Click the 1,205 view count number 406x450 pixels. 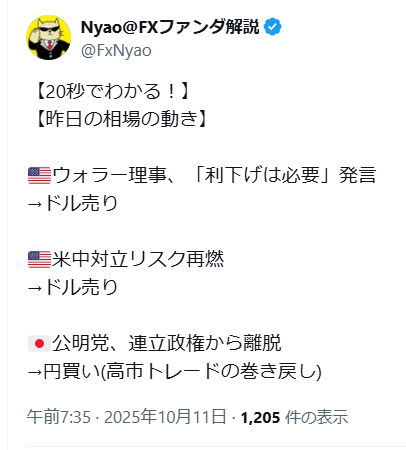click(260, 417)
